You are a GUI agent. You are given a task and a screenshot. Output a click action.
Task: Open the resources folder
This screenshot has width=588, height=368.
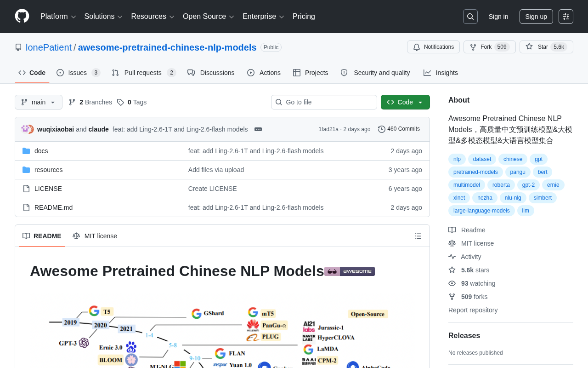coord(49,170)
